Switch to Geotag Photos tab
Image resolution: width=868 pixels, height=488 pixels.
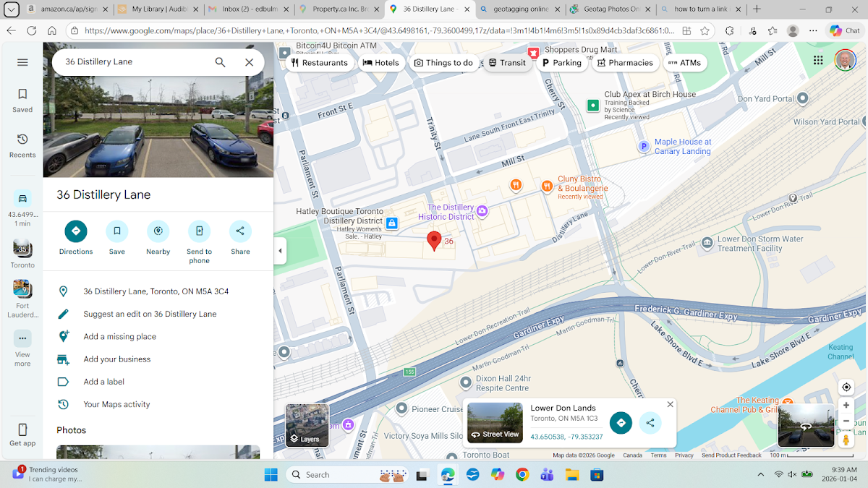click(610, 9)
